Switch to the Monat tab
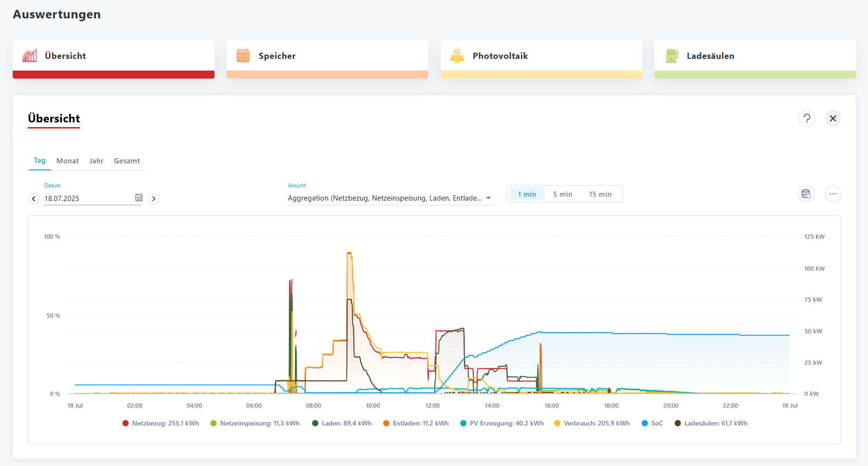This screenshot has width=868, height=466. [68, 161]
